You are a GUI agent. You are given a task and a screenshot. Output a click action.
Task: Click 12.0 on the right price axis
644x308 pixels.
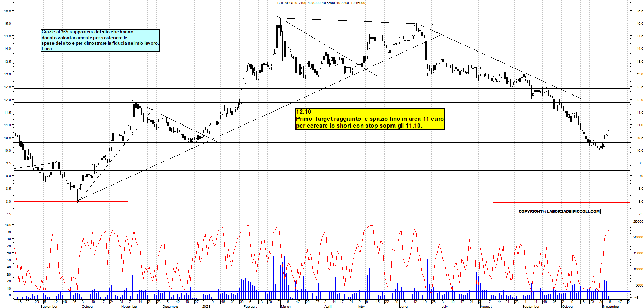(x=640, y=100)
